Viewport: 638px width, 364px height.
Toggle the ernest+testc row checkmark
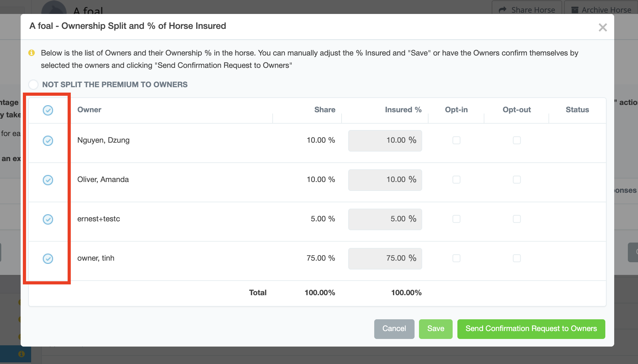tap(48, 219)
